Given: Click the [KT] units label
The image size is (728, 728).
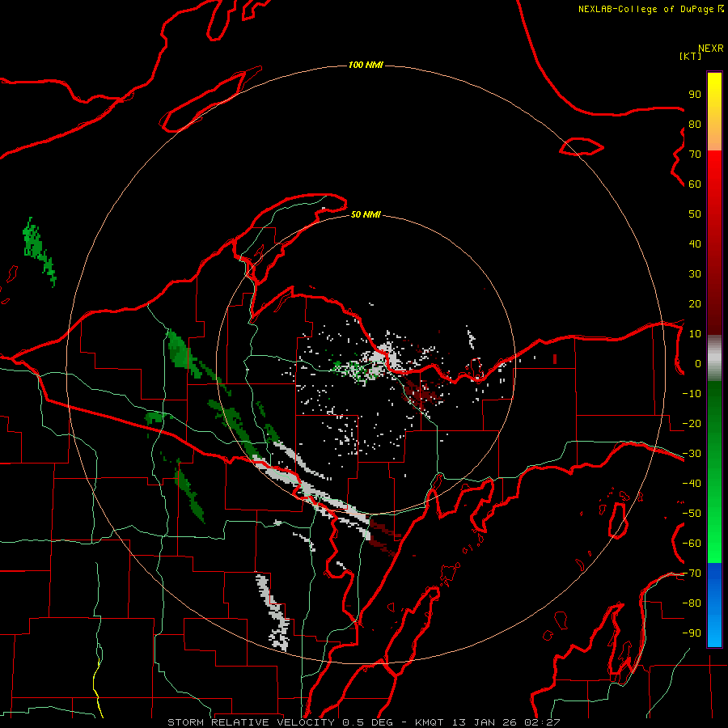Looking at the screenshot, I should [690, 56].
